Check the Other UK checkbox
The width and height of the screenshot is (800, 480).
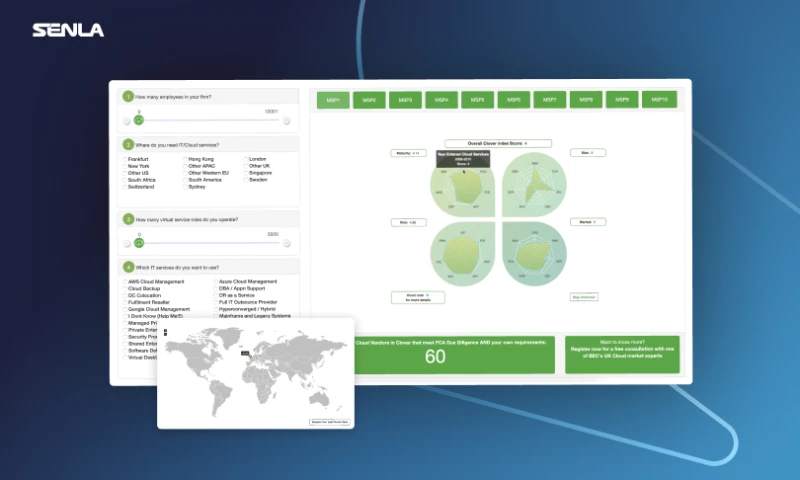click(x=246, y=166)
